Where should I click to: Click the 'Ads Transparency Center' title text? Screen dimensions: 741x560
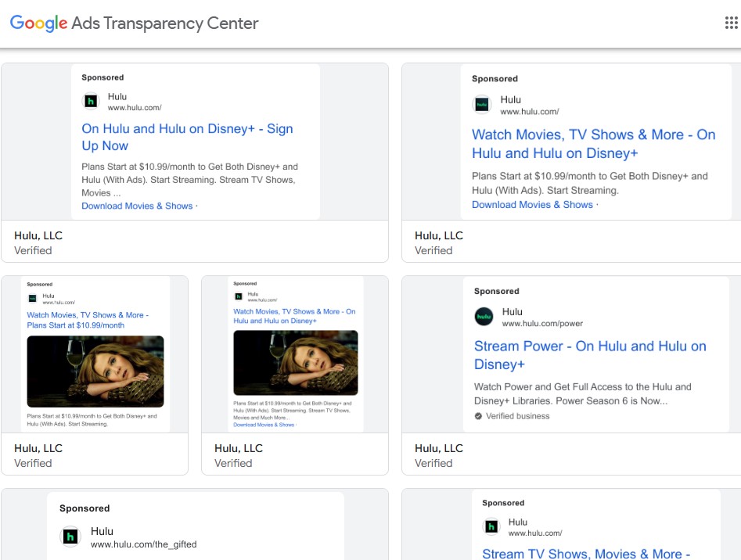[165, 23]
